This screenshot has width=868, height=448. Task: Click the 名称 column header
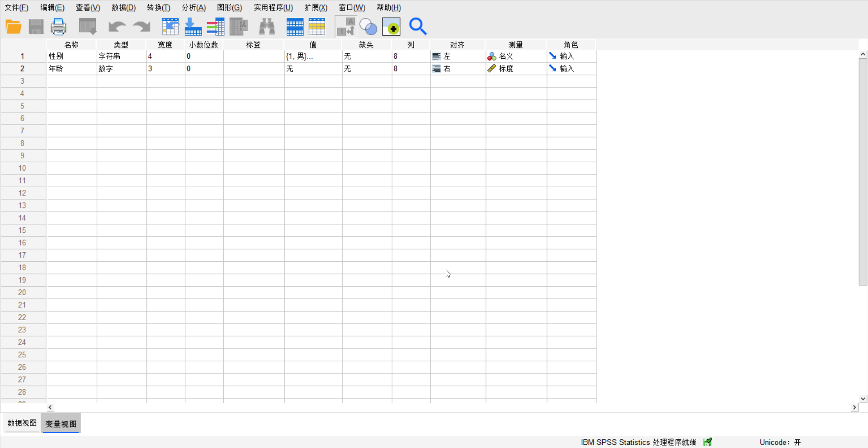[71, 45]
